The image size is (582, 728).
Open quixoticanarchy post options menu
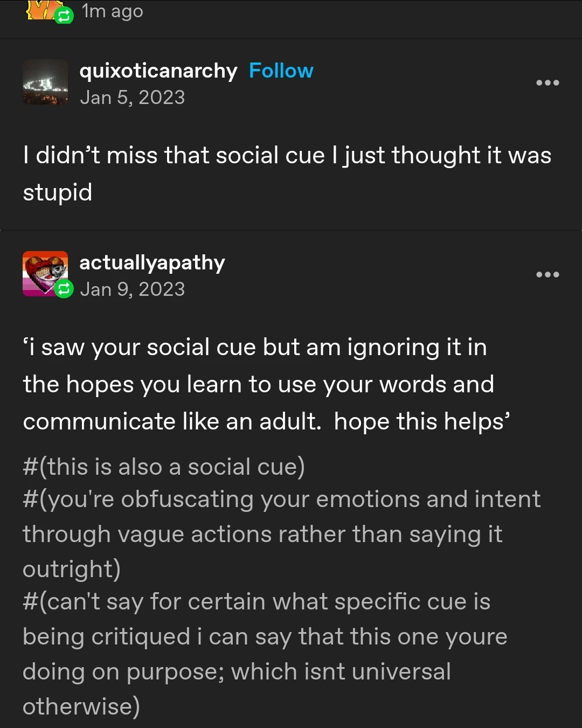point(548,83)
